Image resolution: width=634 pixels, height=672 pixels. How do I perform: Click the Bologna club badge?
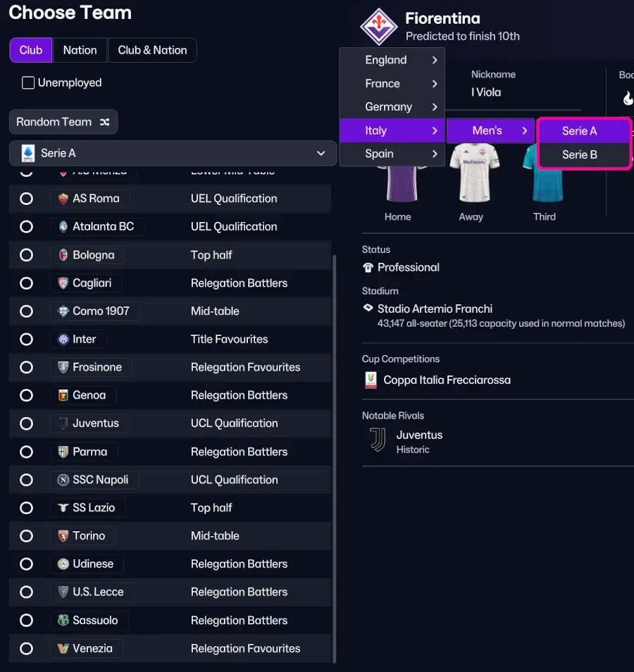coord(63,255)
